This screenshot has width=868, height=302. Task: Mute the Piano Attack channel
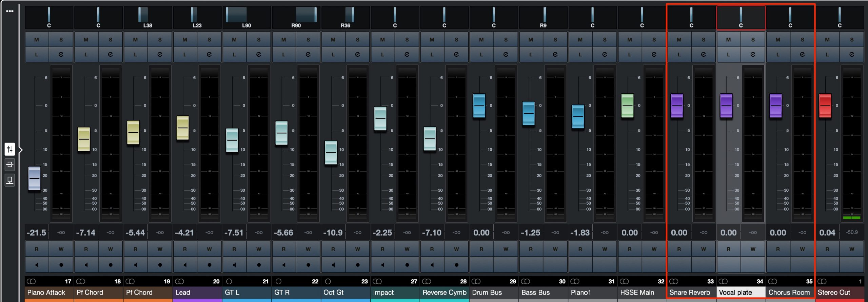point(37,40)
